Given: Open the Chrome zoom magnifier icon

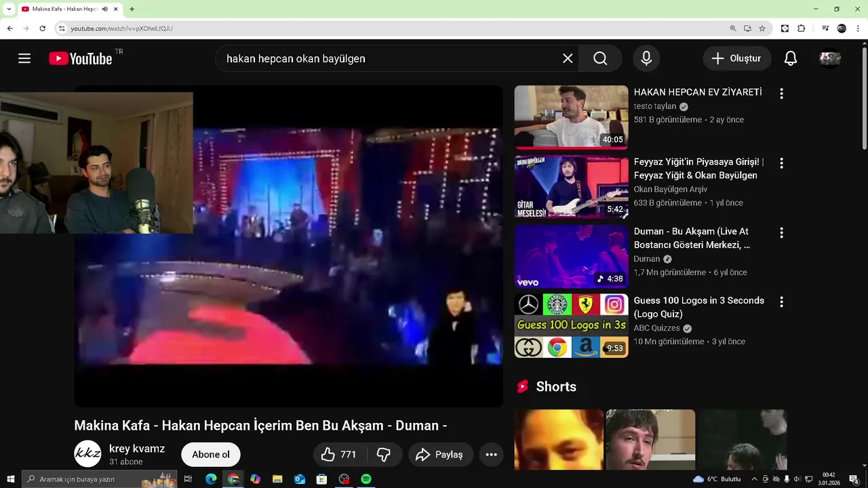Looking at the screenshot, I should click(733, 28).
